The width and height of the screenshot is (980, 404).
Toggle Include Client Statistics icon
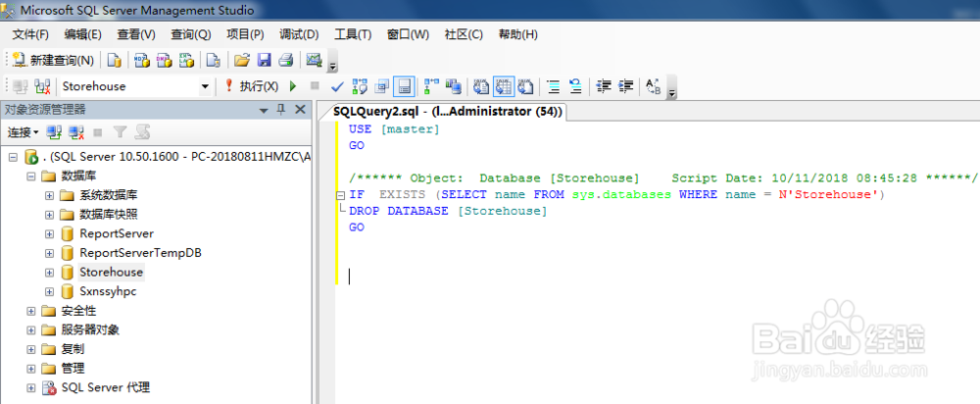[x=453, y=86]
